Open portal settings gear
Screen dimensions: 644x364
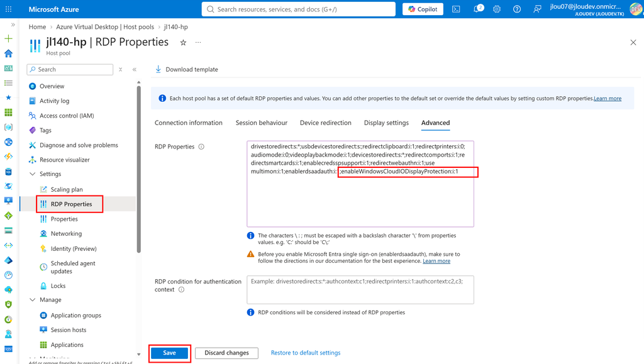(497, 9)
